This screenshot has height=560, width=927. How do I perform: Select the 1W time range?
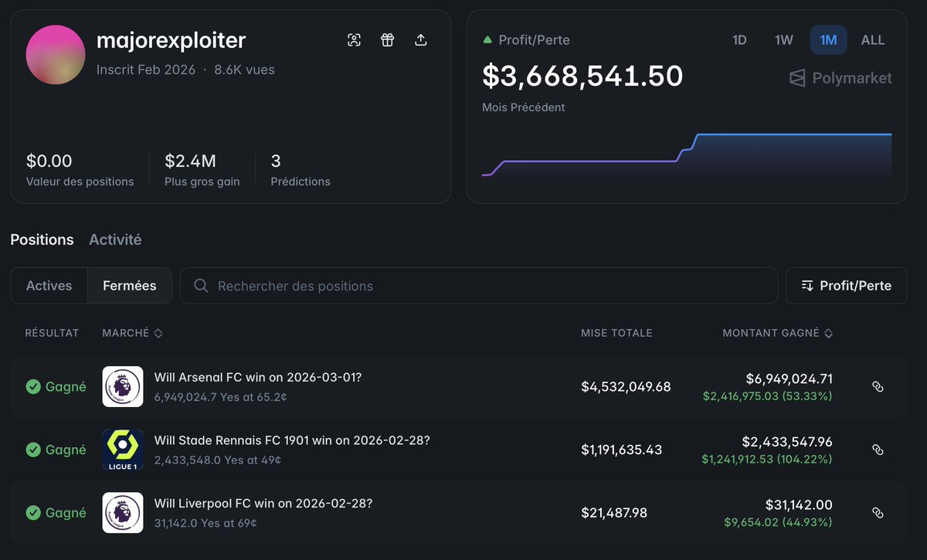tap(783, 40)
